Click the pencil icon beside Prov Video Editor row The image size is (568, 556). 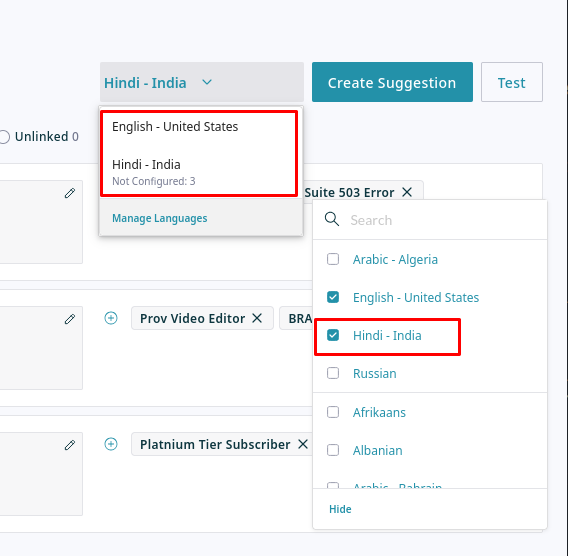coord(70,319)
